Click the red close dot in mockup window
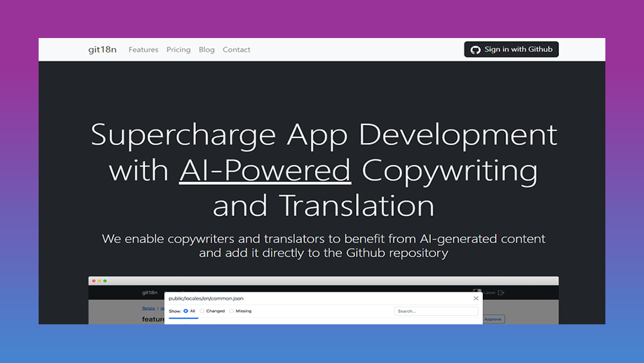 [x=93, y=281]
